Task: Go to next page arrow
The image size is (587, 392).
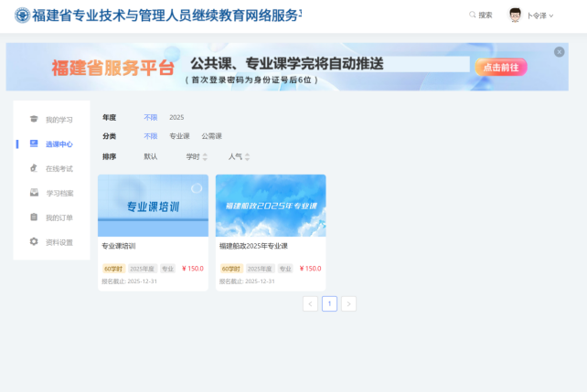Action: (x=348, y=303)
